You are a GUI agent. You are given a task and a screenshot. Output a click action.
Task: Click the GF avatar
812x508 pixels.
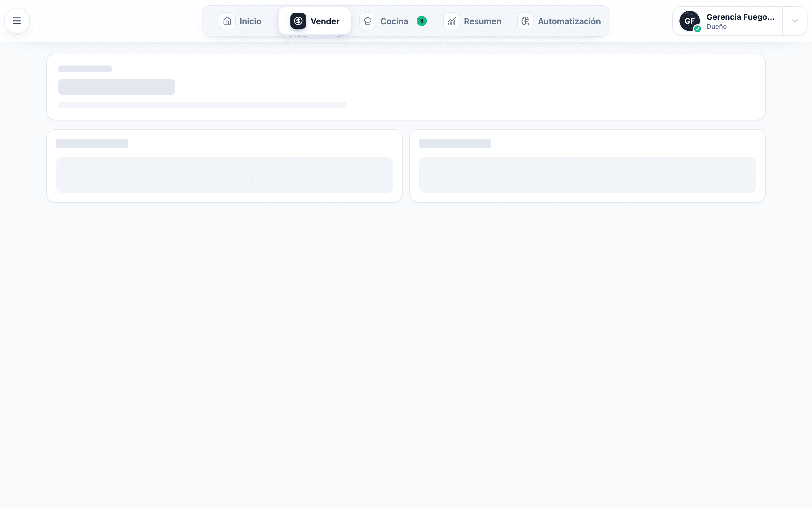click(689, 21)
